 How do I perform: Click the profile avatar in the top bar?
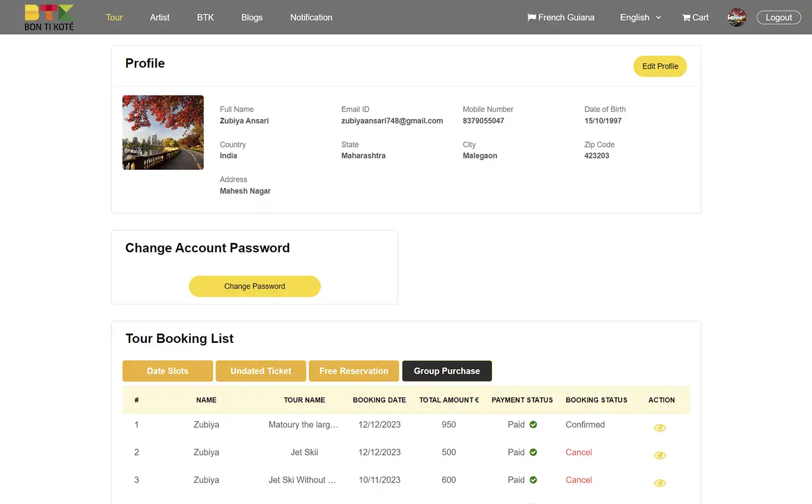pyautogui.click(x=737, y=17)
